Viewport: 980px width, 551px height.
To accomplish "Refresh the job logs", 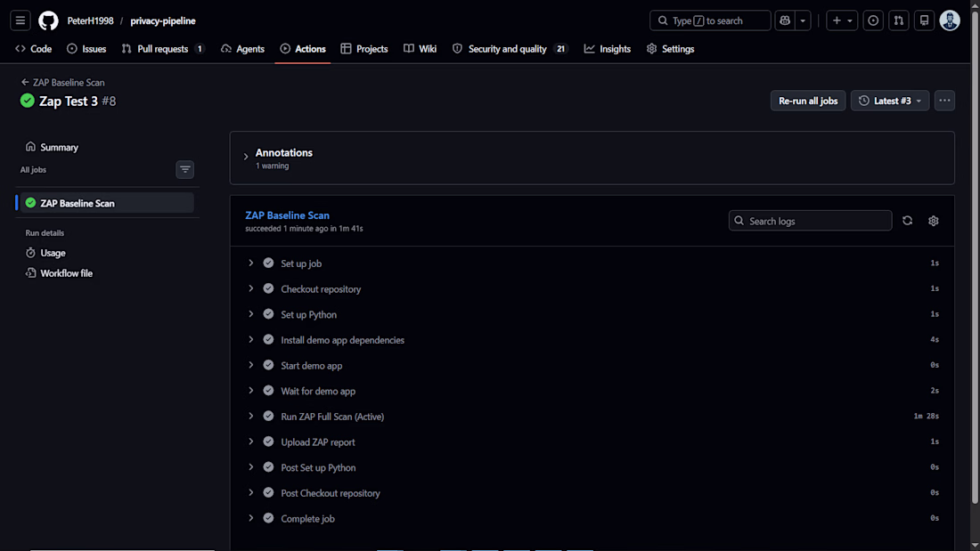I will click(908, 221).
